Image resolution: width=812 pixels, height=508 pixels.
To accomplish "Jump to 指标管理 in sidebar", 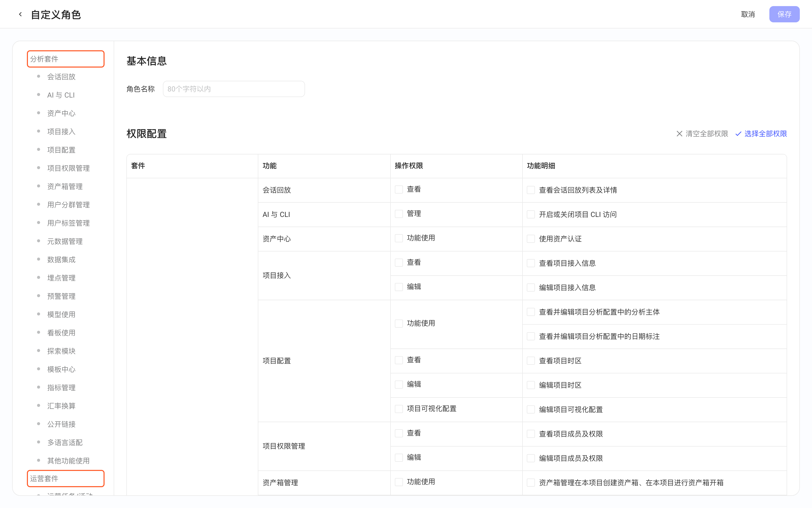I will click(61, 388).
